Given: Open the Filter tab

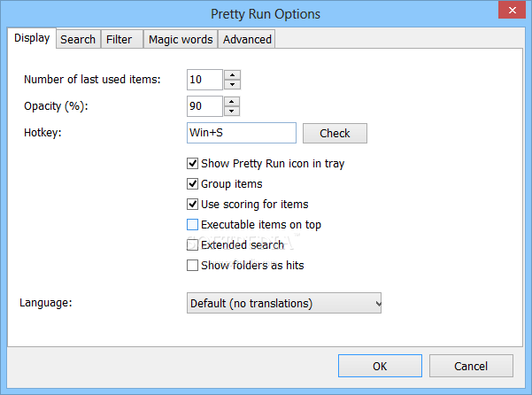Looking at the screenshot, I should pos(122,39).
